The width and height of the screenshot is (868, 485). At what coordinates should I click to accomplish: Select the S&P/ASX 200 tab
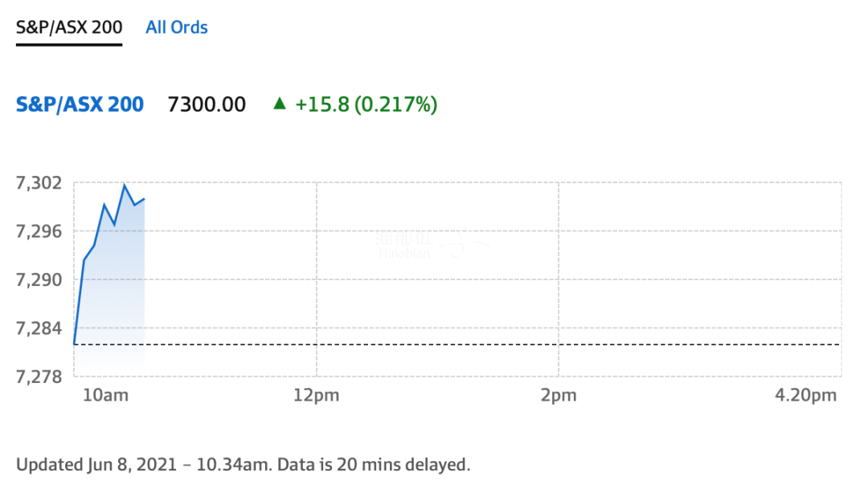69,27
